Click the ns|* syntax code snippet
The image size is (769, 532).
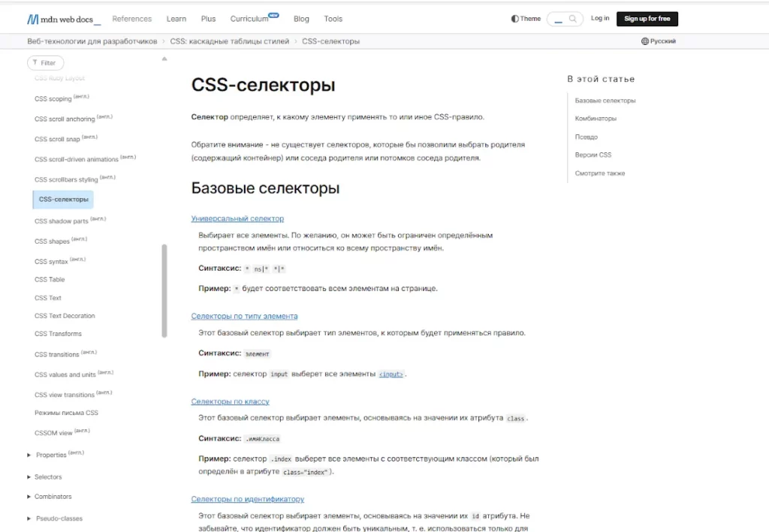261,269
